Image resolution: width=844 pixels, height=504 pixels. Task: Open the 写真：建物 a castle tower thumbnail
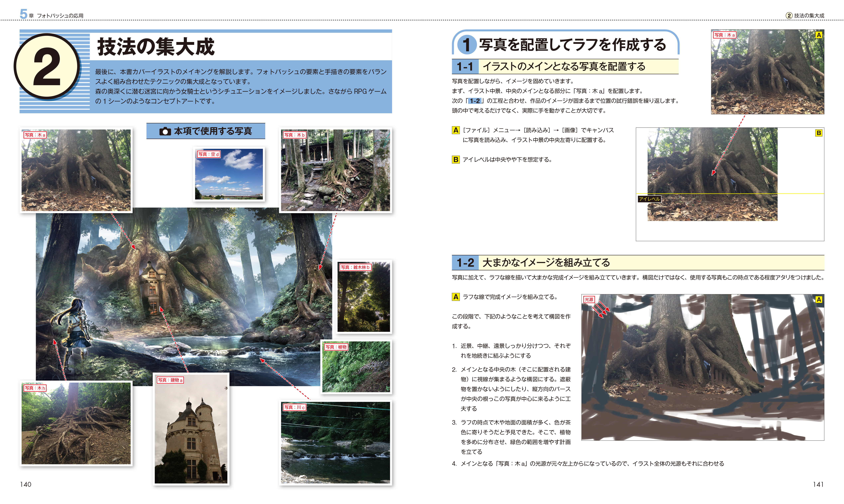coord(191,429)
